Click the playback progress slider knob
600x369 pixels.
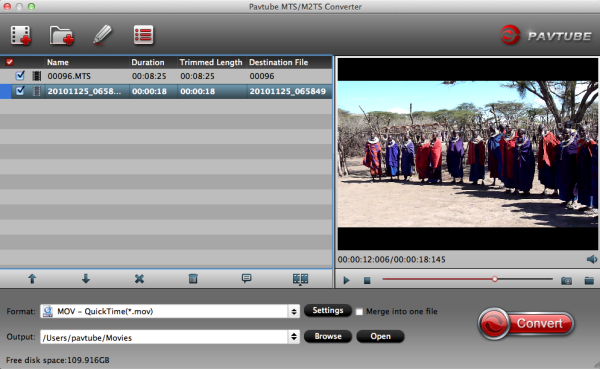(494, 279)
